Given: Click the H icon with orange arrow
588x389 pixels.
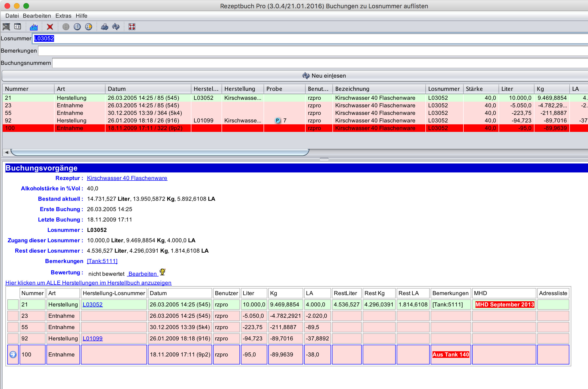Looking at the screenshot, I should point(88,27).
